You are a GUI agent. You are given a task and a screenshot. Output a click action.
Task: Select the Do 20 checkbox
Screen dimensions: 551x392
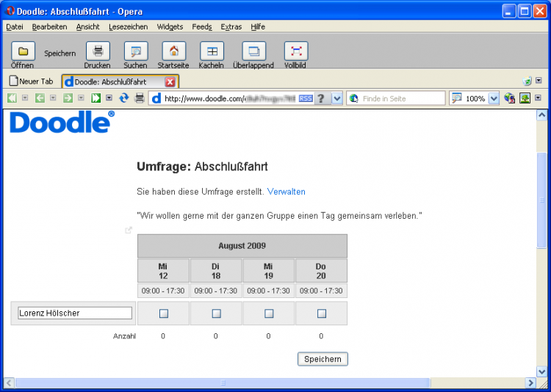coord(321,313)
